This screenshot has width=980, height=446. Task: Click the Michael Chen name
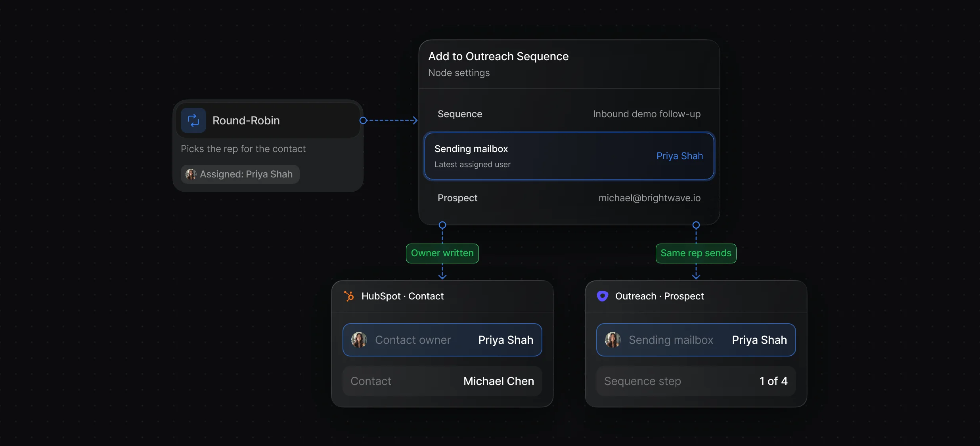[x=499, y=381]
